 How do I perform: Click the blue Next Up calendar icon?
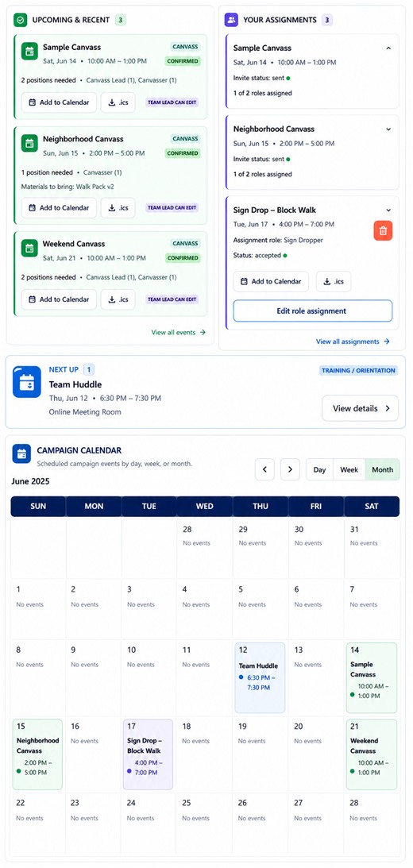(x=26, y=382)
